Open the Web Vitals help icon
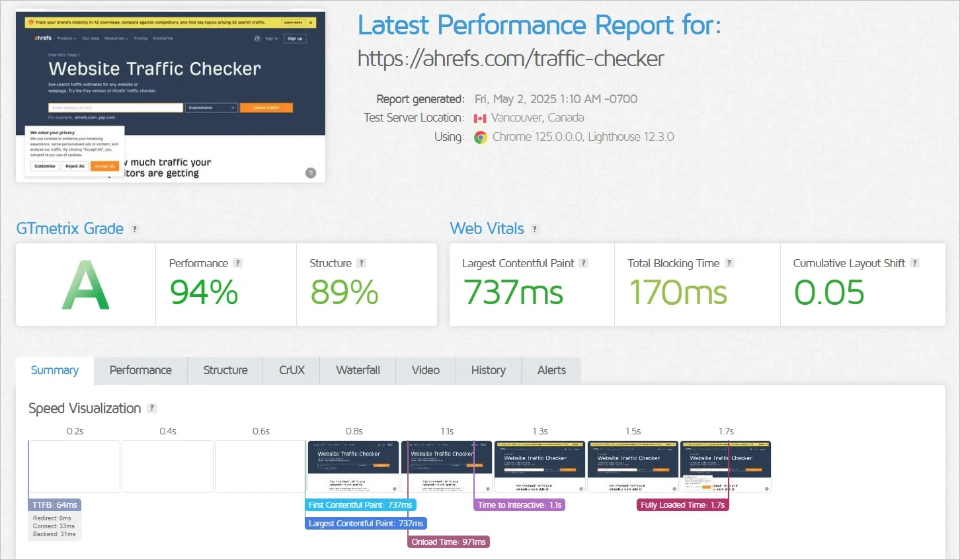The image size is (960, 560). click(x=536, y=229)
